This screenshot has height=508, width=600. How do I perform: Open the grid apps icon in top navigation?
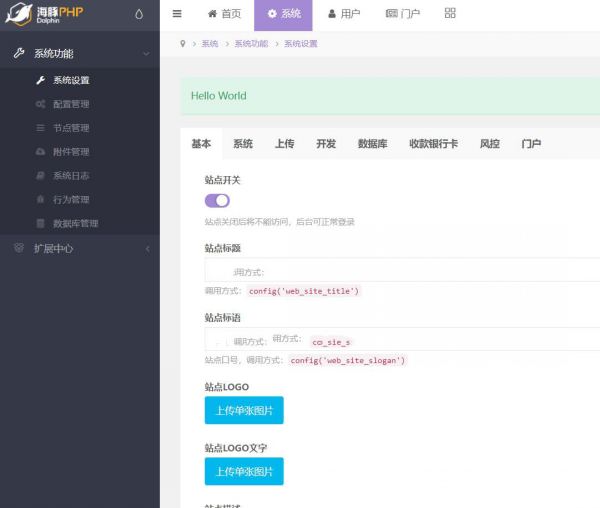(x=450, y=14)
